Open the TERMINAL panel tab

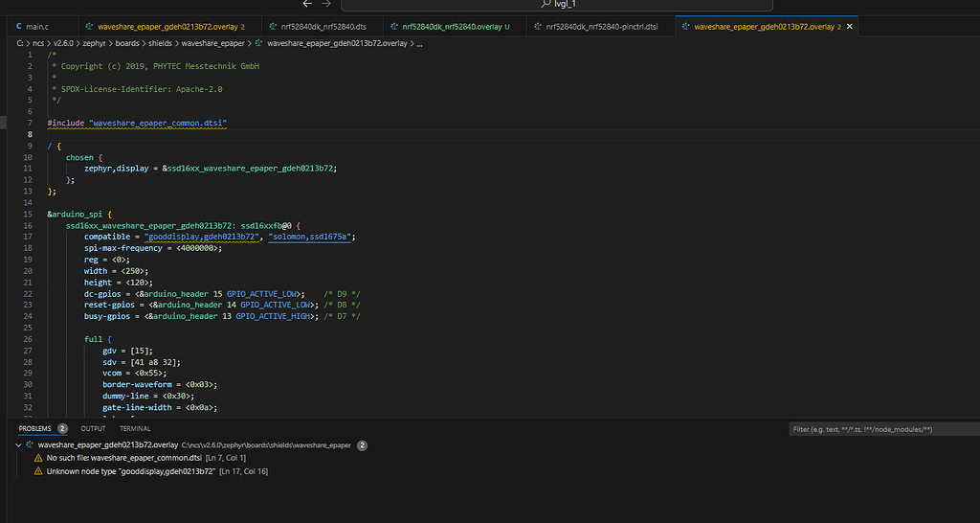[135, 429]
